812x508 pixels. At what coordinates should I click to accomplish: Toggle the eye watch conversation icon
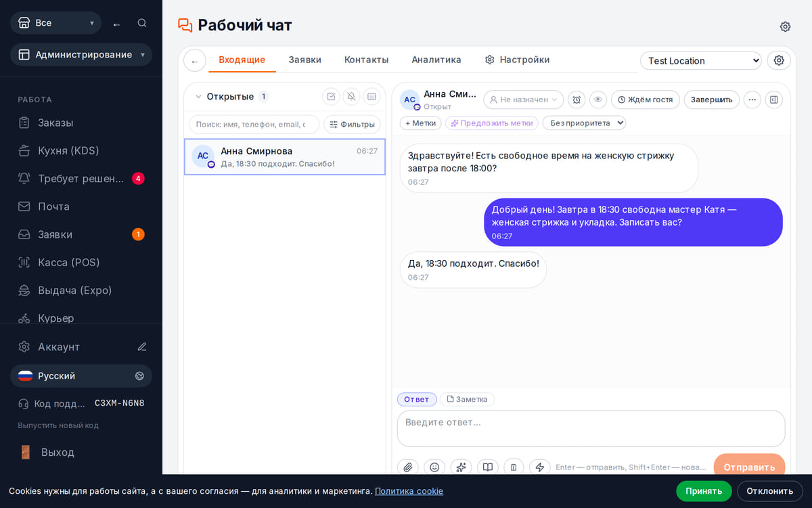pyautogui.click(x=598, y=100)
